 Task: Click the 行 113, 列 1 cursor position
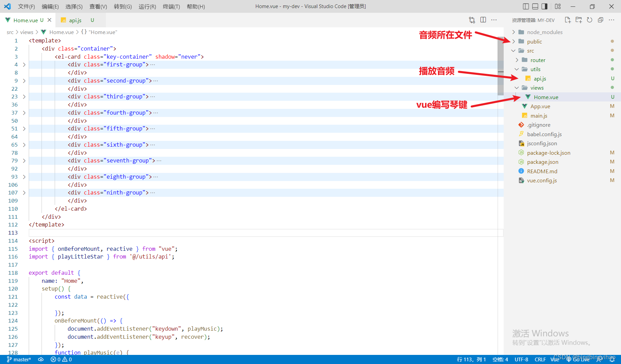tap(471, 359)
